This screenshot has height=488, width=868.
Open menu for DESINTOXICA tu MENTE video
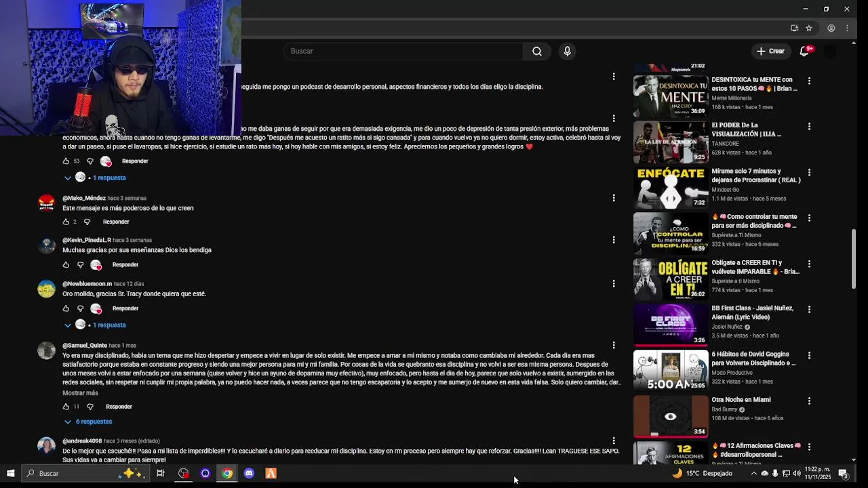pyautogui.click(x=809, y=81)
